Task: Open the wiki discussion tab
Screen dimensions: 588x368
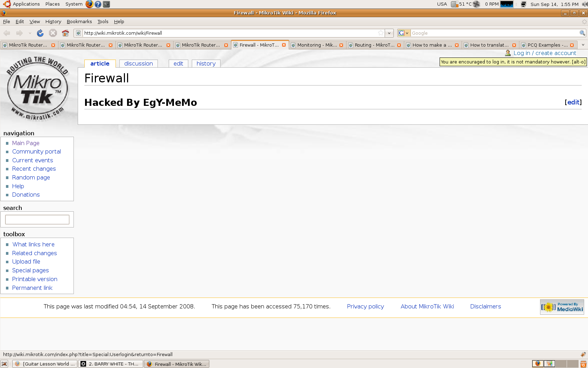Action: 139,63
